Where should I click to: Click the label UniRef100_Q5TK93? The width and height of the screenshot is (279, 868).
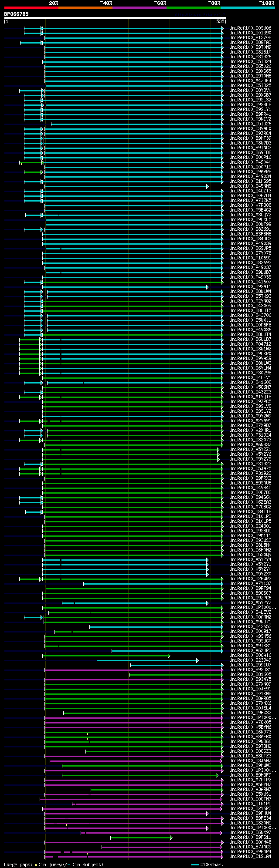[x=250, y=296]
